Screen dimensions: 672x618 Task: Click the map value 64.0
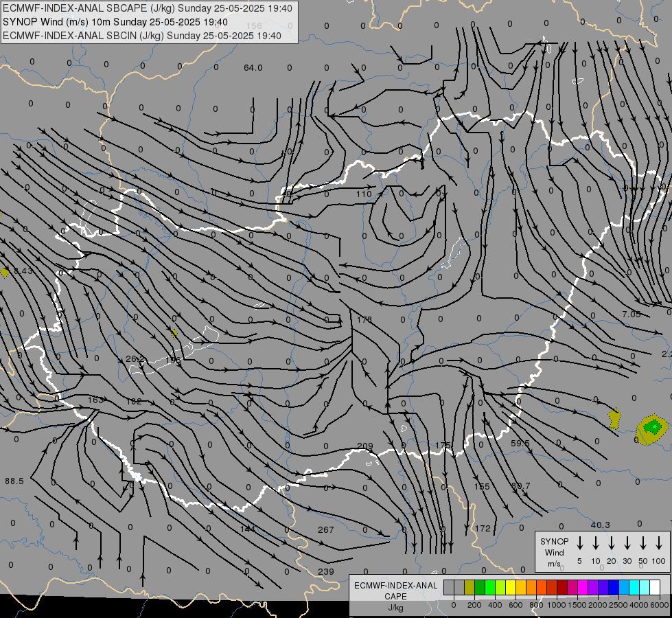pos(253,68)
